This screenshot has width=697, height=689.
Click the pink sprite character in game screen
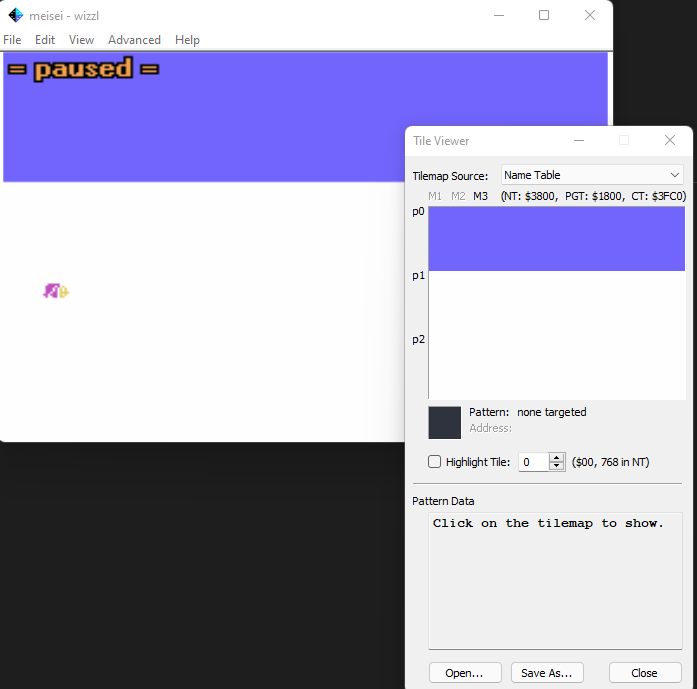(x=52, y=291)
